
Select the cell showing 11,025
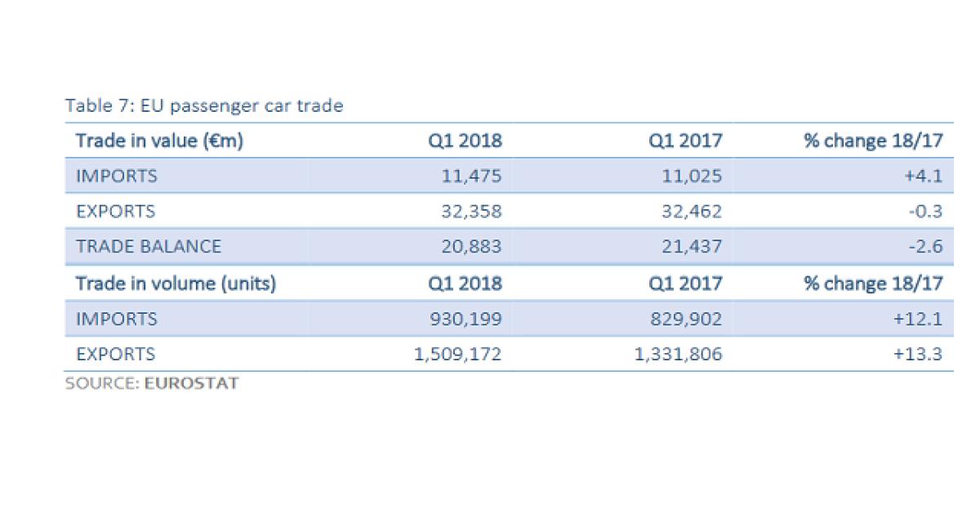point(693,177)
